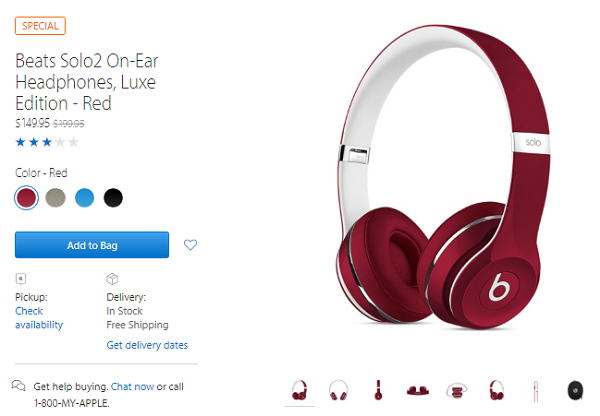The width and height of the screenshot is (600, 416).
Task: Click the pickup store icon
Action: coord(20,279)
